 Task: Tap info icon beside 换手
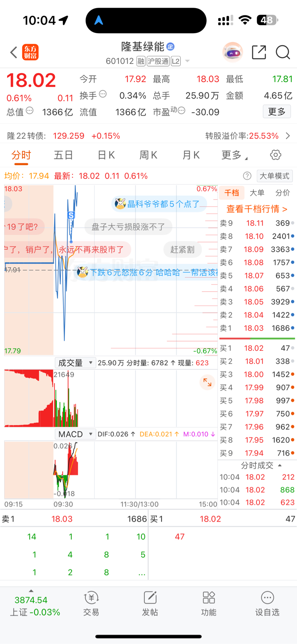coord(103,94)
